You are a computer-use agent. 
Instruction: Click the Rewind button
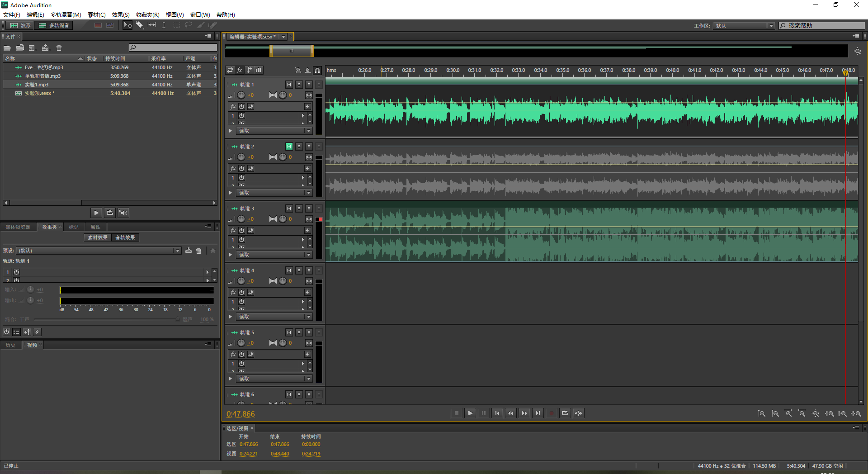point(511,413)
